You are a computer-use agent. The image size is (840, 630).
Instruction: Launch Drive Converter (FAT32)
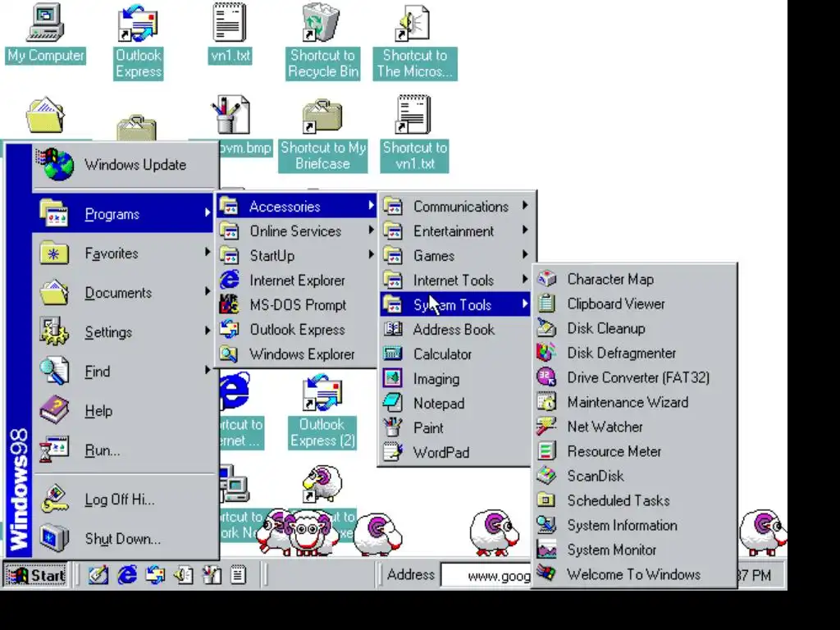tap(634, 377)
